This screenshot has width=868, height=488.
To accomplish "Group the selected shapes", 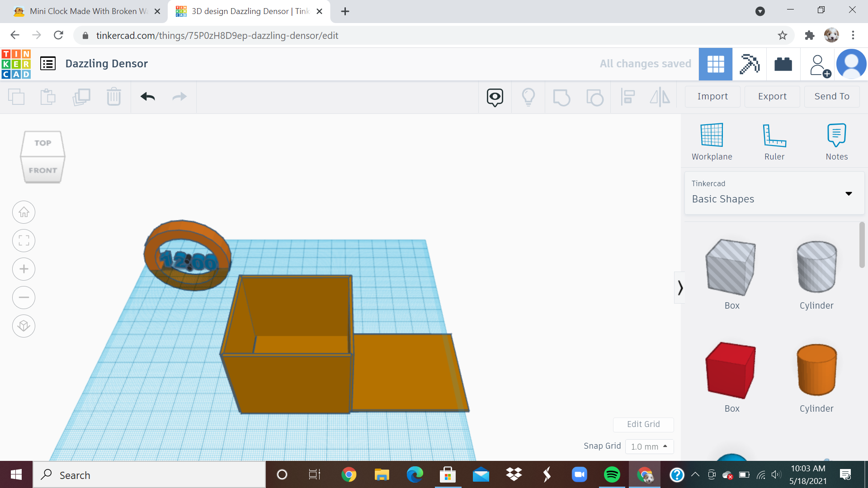I will pos(562,97).
